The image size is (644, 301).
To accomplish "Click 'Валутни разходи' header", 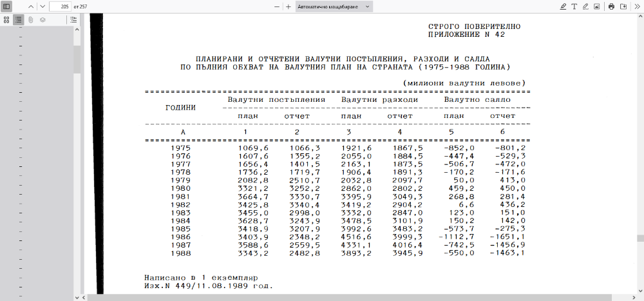I will tap(379, 100).
